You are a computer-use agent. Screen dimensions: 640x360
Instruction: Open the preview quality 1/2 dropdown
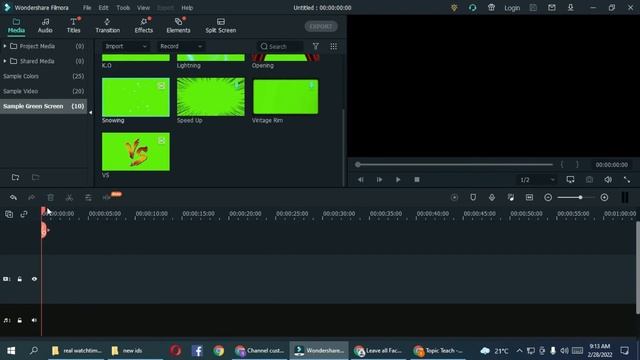pos(537,180)
